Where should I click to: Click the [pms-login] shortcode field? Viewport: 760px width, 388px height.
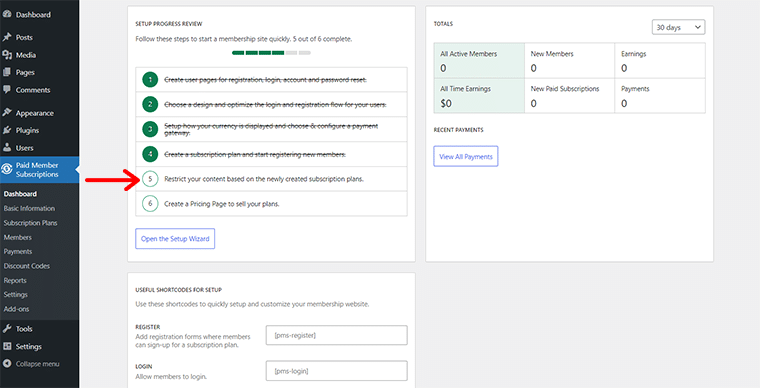tap(336, 371)
